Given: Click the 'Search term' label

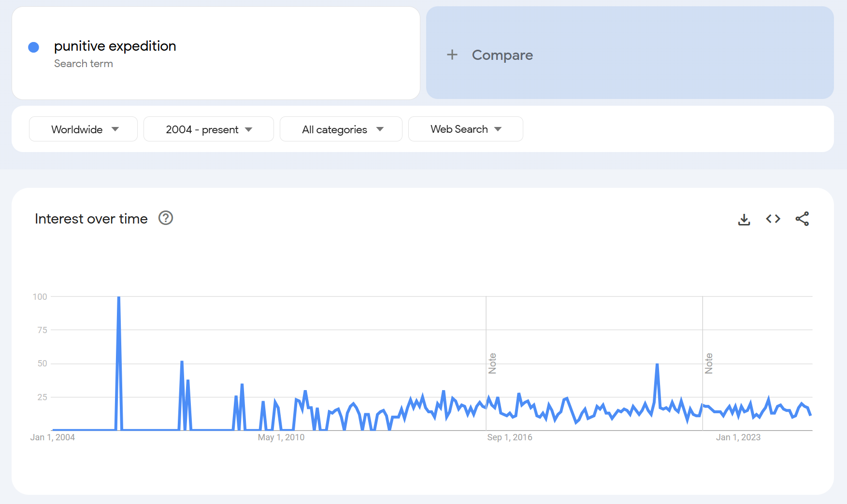Looking at the screenshot, I should pos(84,64).
